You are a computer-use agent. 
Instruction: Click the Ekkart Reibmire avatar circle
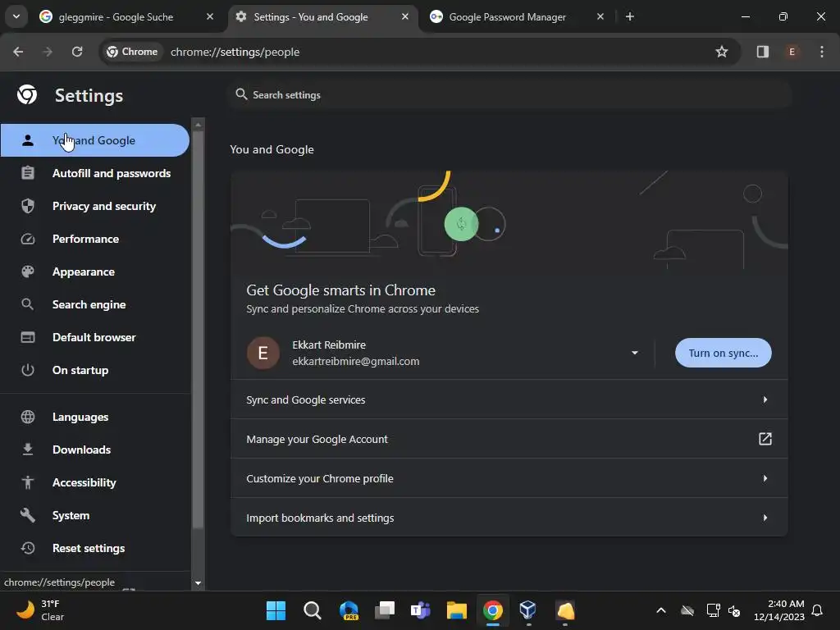(263, 353)
